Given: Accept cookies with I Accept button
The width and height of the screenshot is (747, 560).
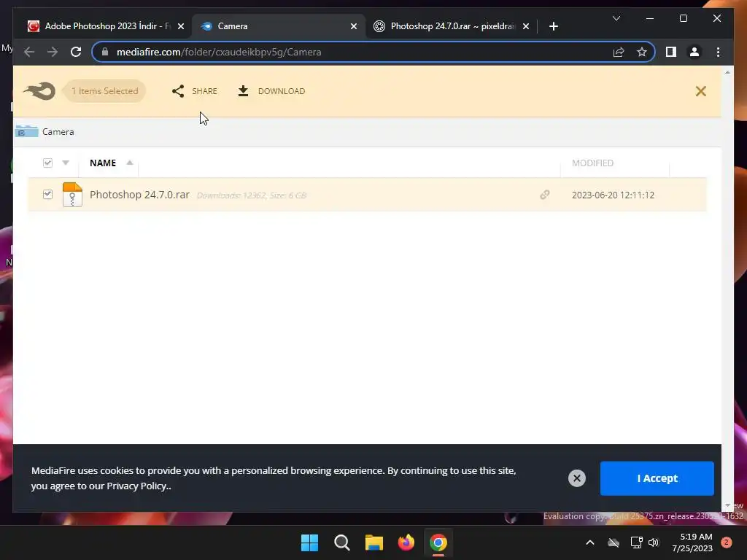Looking at the screenshot, I should tap(657, 478).
